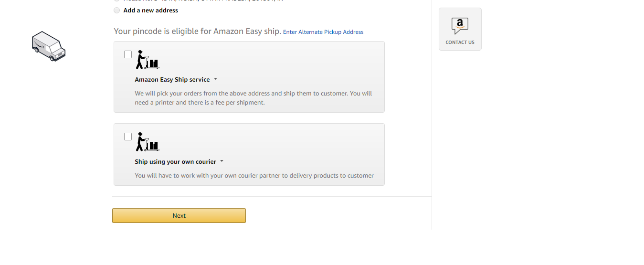Click the Amazon speech-bubble Contact Us icon
The height and width of the screenshot is (265, 644).
460,26
